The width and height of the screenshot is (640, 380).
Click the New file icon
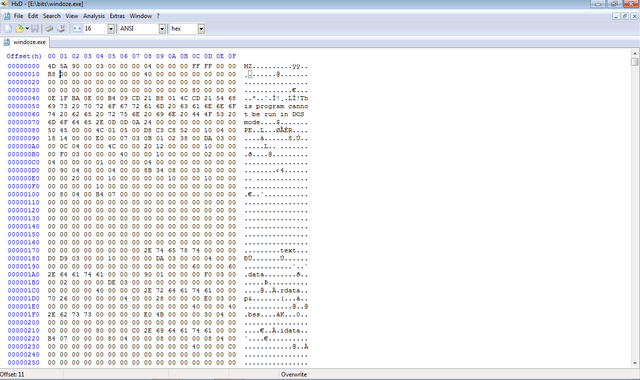8,29
